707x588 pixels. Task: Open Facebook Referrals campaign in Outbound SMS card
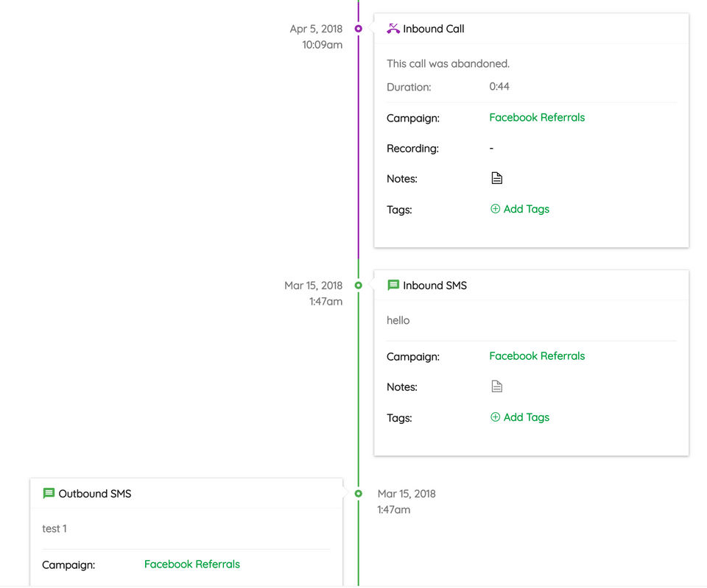click(x=192, y=564)
